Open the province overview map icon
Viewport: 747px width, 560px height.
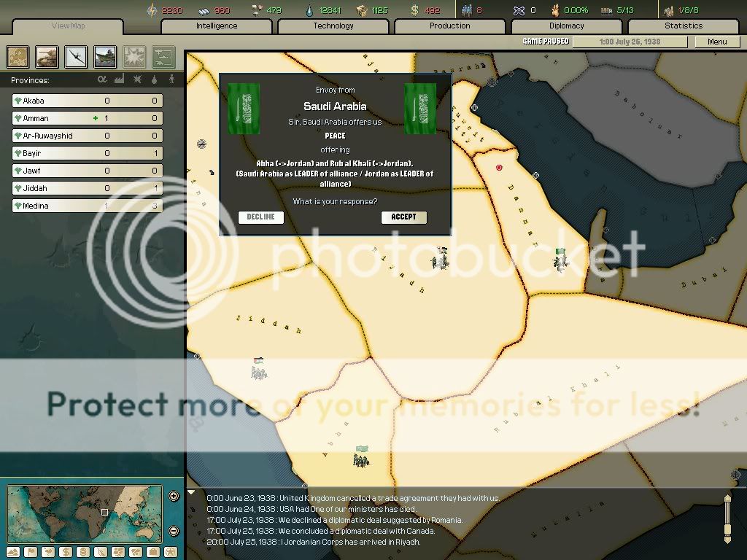18,57
